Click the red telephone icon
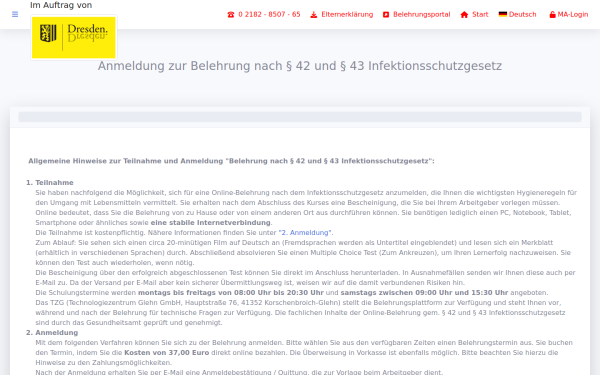This screenshot has width=600, height=375. pos(230,15)
